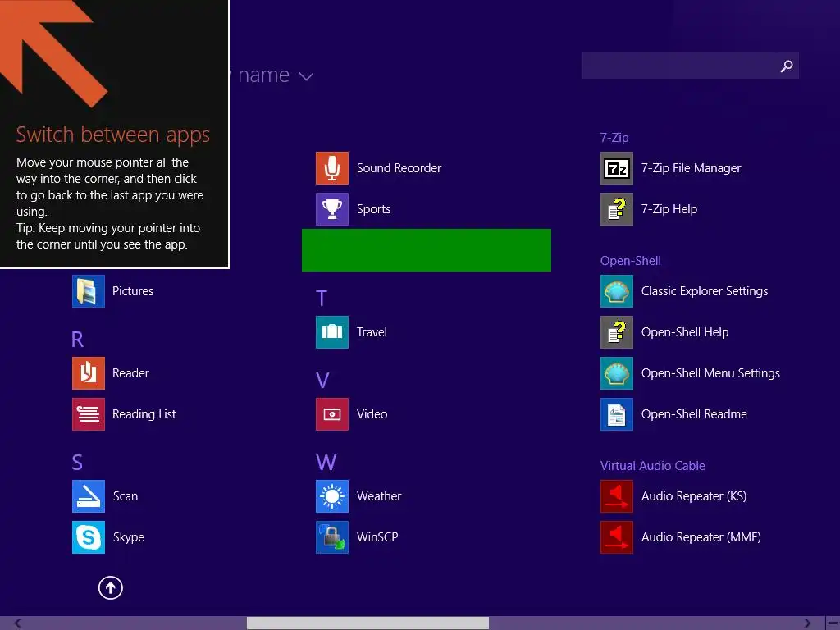Image resolution: width=840 pixels, height=630 pixels.
Task: Launch the Scan app icon
Action: [89, 496]
